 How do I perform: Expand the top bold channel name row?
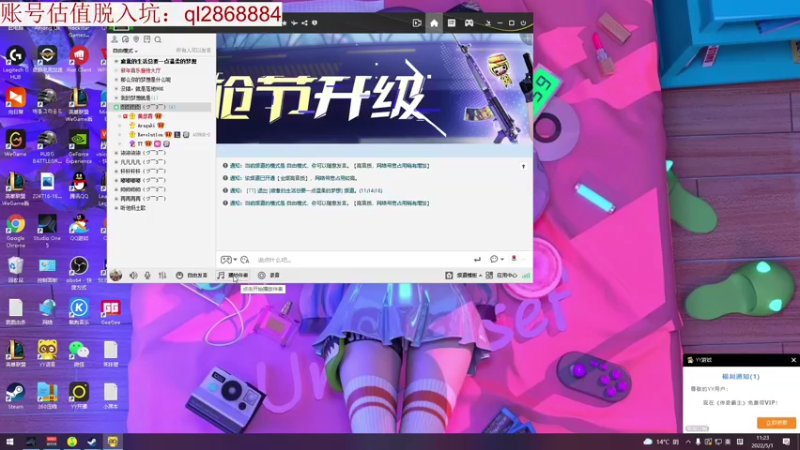click(x=158, y=61)
